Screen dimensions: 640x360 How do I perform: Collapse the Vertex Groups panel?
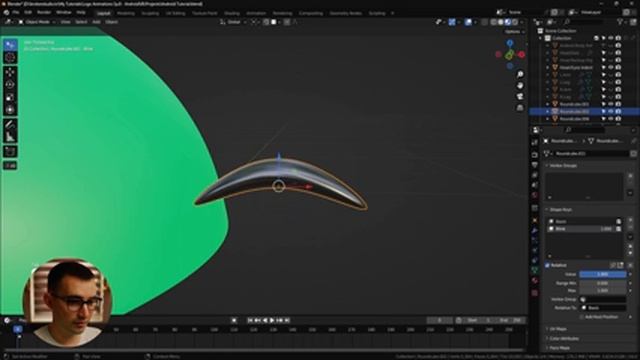[x=547, y=166]
